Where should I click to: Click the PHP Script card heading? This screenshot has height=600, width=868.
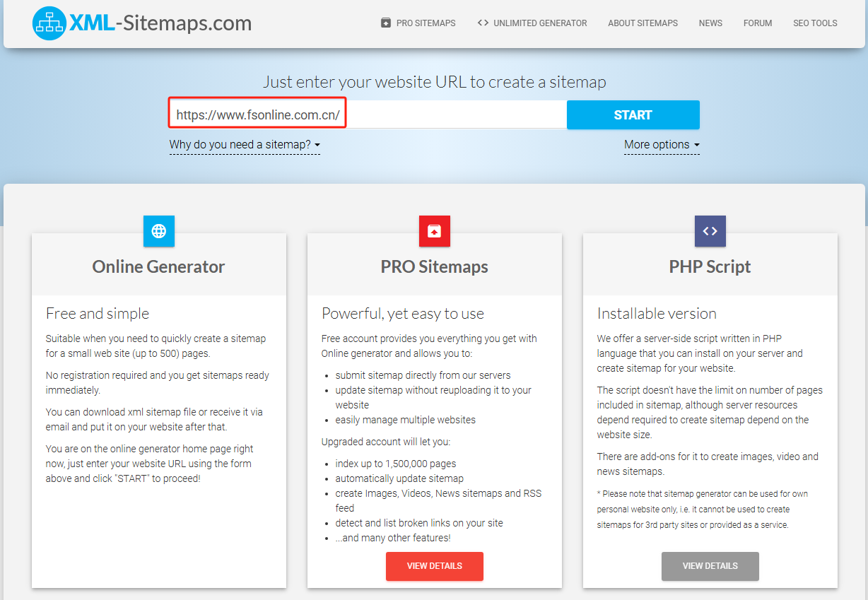710,267
